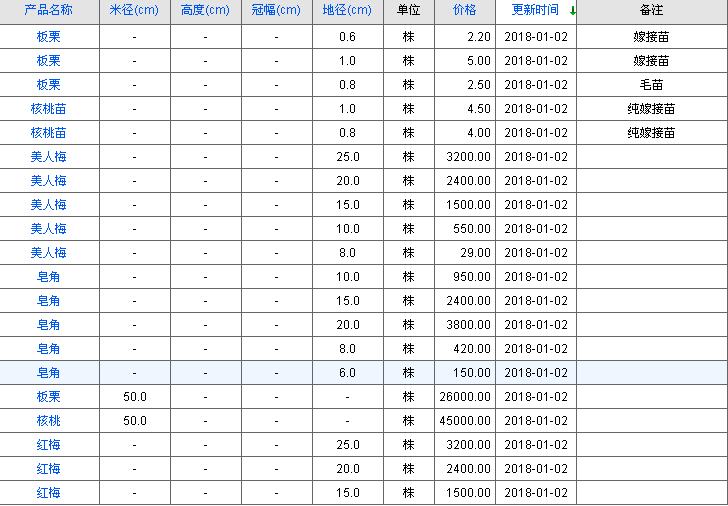Sort the table by 价格 column header

464,11
